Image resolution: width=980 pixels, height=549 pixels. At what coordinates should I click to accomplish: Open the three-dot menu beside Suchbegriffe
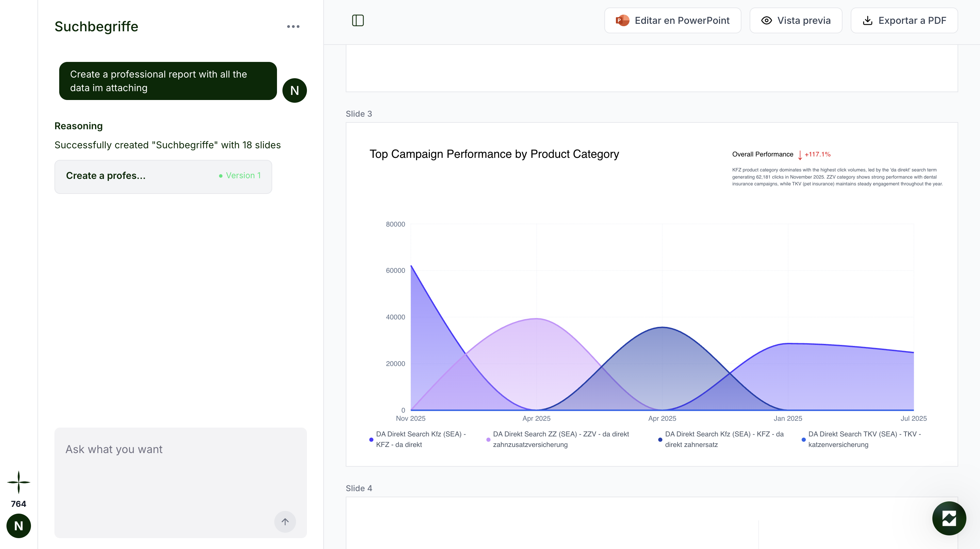point(293,27)
